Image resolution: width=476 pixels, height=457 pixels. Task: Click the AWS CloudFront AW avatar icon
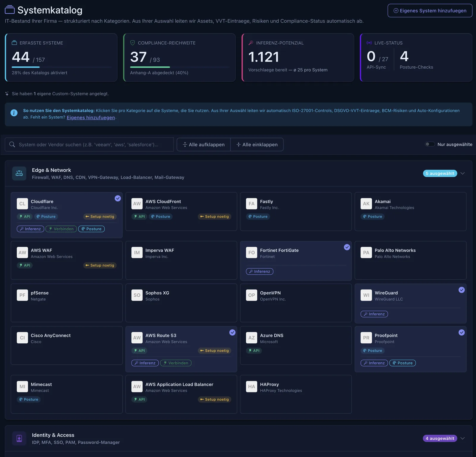(137, 204)
